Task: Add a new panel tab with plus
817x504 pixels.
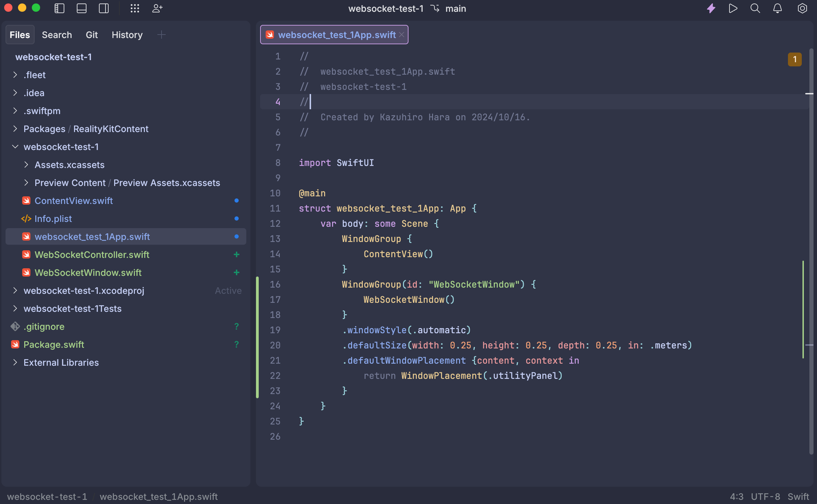Action: [x=161, y=35]
